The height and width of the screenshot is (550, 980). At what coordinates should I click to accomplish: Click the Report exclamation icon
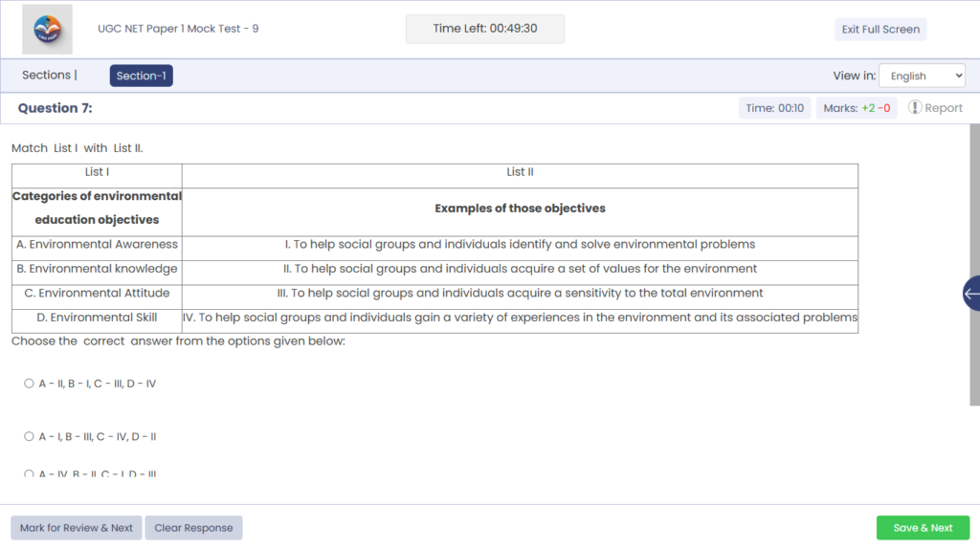915,108
